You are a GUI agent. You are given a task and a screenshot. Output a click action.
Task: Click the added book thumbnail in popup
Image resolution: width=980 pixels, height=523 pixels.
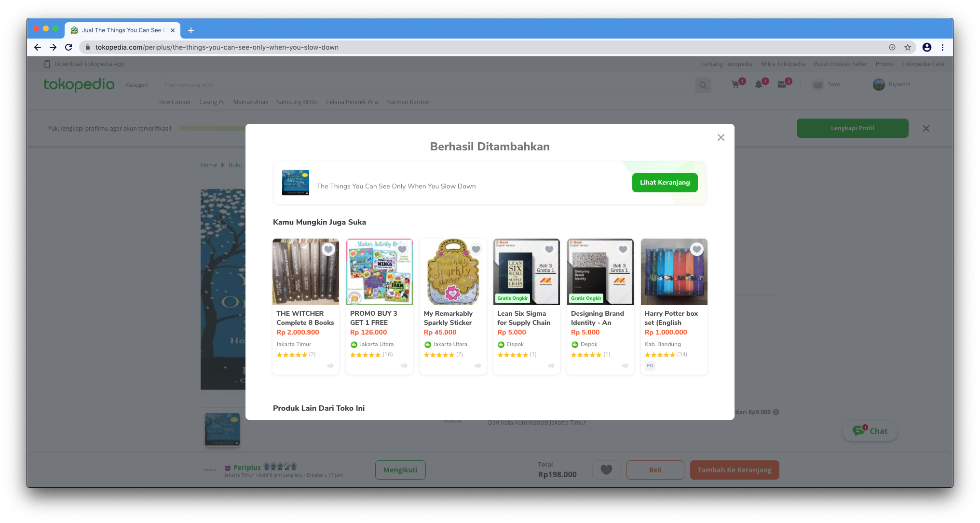[296, 183]
